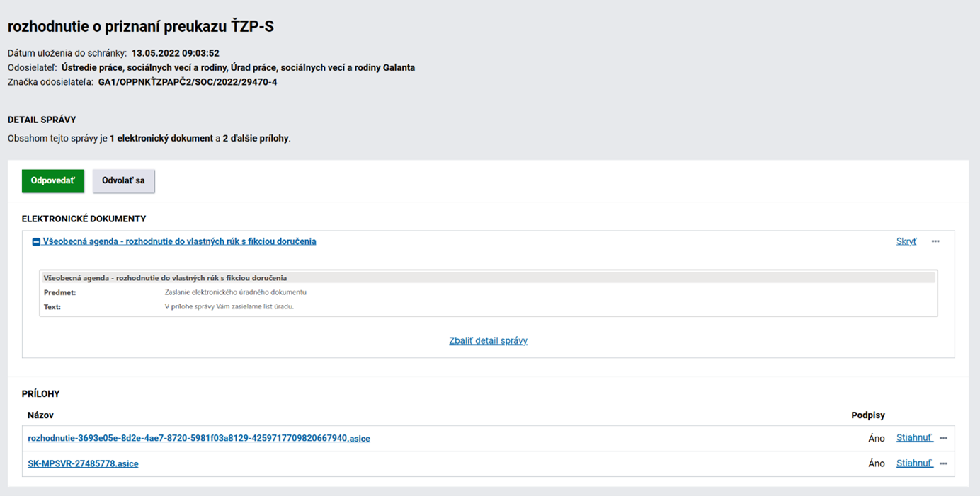Open the SK-MPSVR-27485778.asice file link
980x496 pixels.
(83, 464)
